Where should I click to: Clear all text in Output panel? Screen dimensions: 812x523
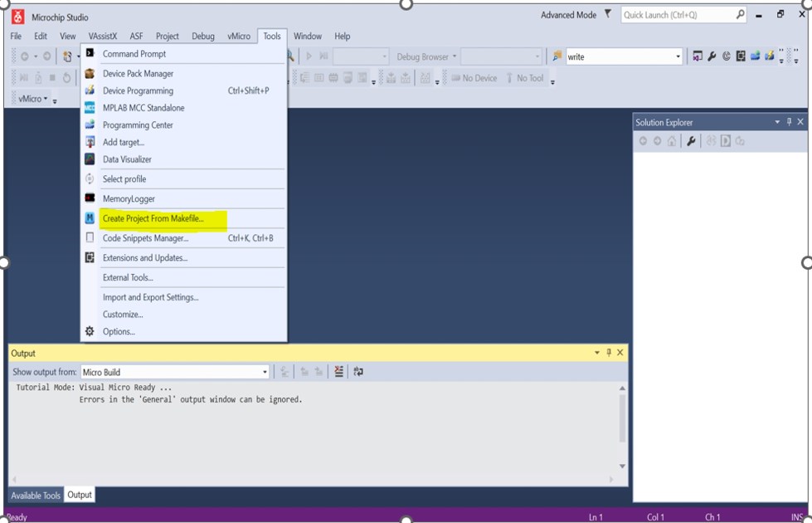tap(338, 372)
